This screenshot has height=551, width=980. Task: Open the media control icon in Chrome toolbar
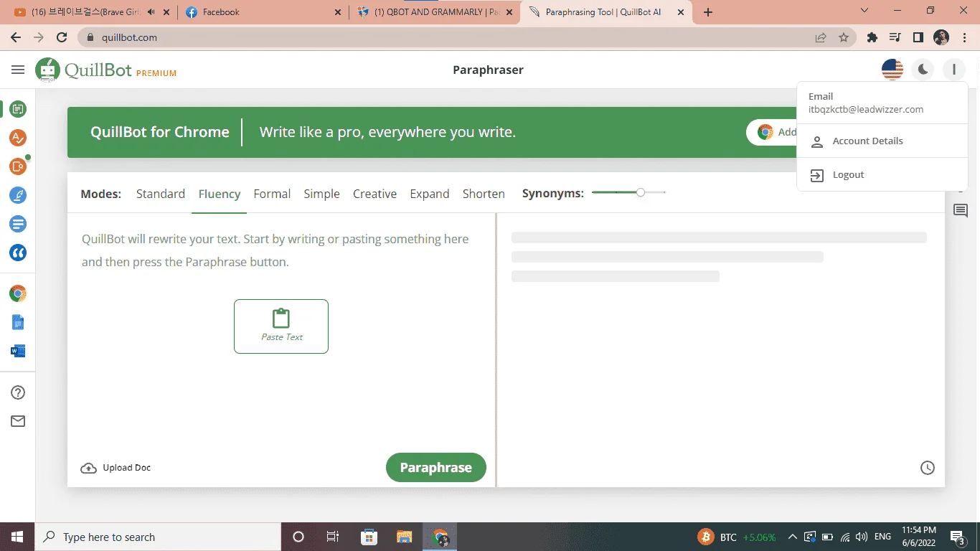tap(895, 37)
